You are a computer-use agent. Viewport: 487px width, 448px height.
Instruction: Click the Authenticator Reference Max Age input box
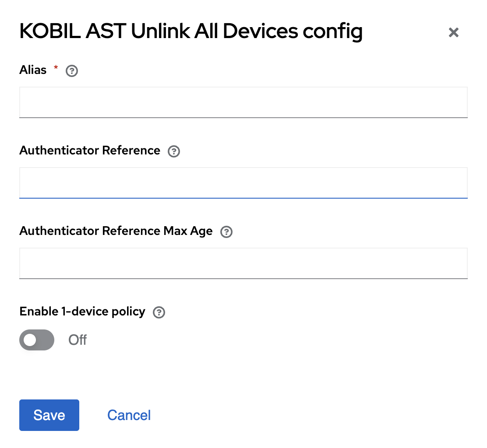pyautogui.click(x=243, y=263)
